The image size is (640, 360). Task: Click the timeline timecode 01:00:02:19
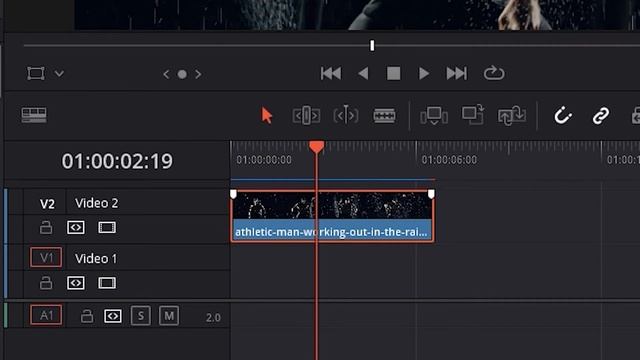[x=117, y=161]
